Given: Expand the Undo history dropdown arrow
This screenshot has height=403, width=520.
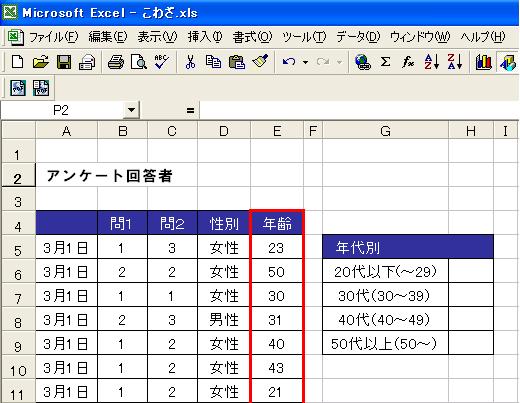Looking at the screenshot, I should tap(305, 62).
